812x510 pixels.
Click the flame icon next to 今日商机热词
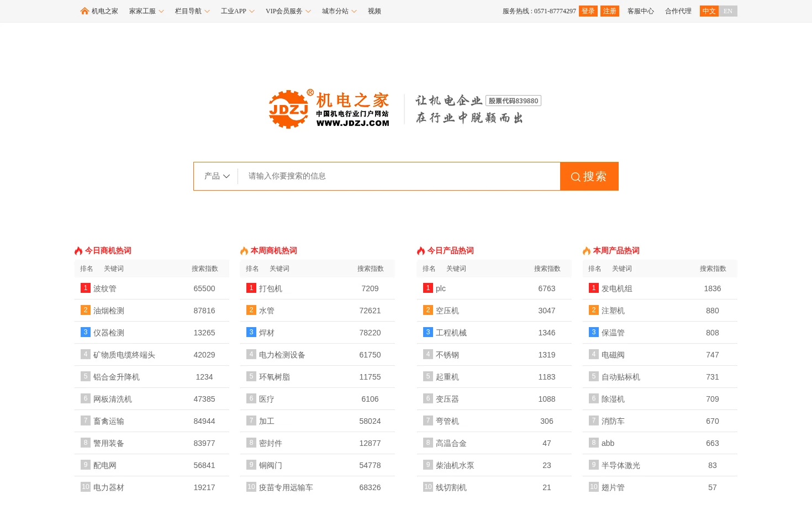[x=78, y=251]
